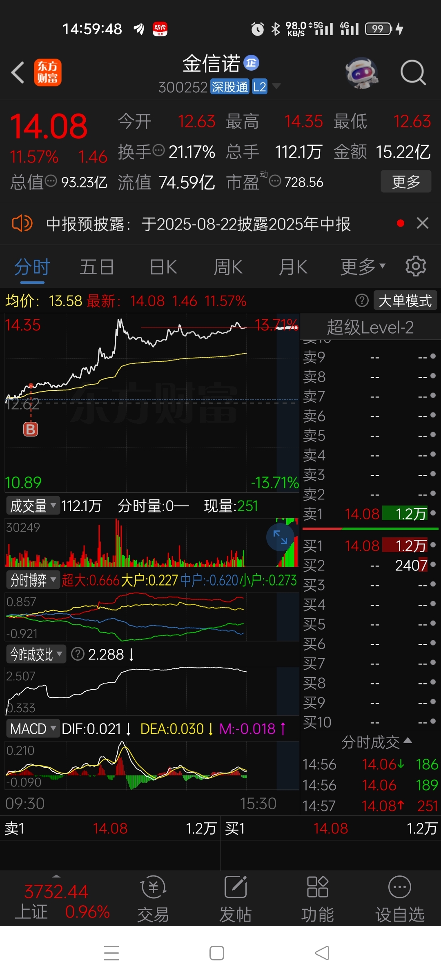Viewport: 441px width, 980px height.
Task: Open the 分时博弈 indicator dropdown
Action: pyautogui.click(x=33, y=580)
